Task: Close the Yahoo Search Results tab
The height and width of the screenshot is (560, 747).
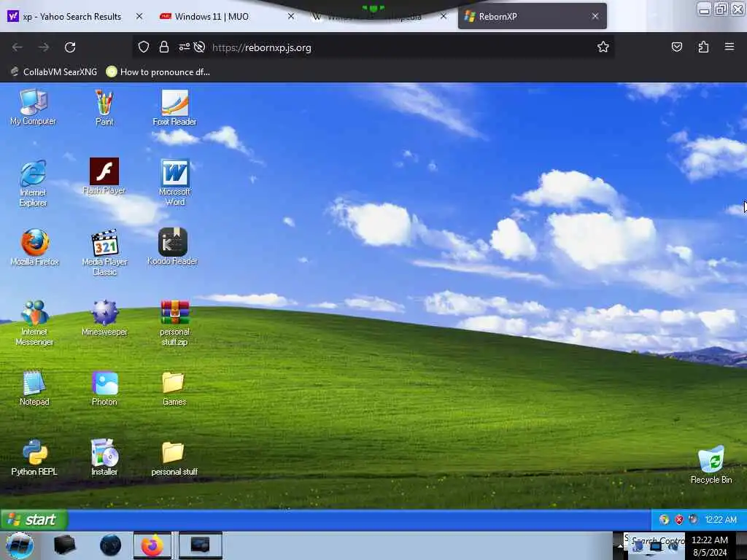Action: click(x=139, y=16)
